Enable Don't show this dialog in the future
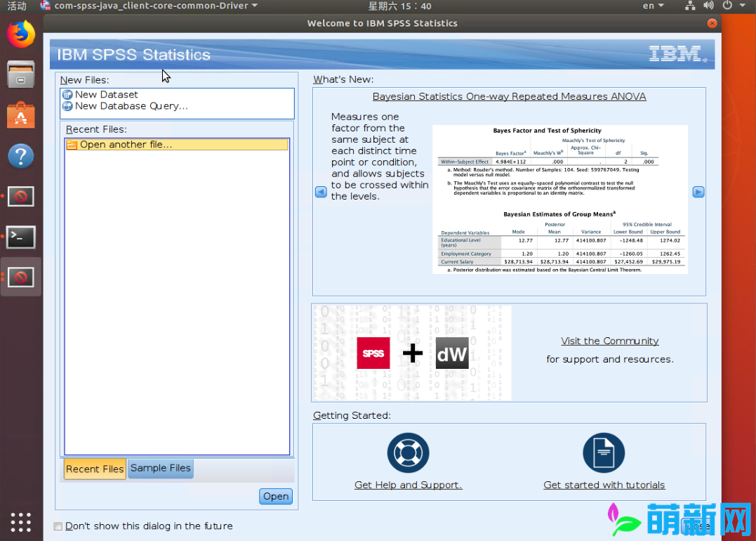This screenshot has height=541, width=756. 58,526
